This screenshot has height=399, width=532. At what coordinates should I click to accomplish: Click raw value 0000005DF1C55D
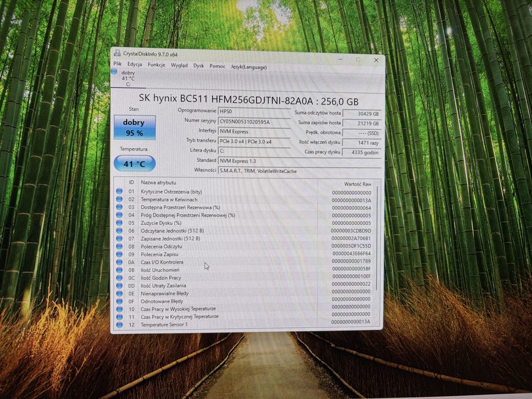351,246
